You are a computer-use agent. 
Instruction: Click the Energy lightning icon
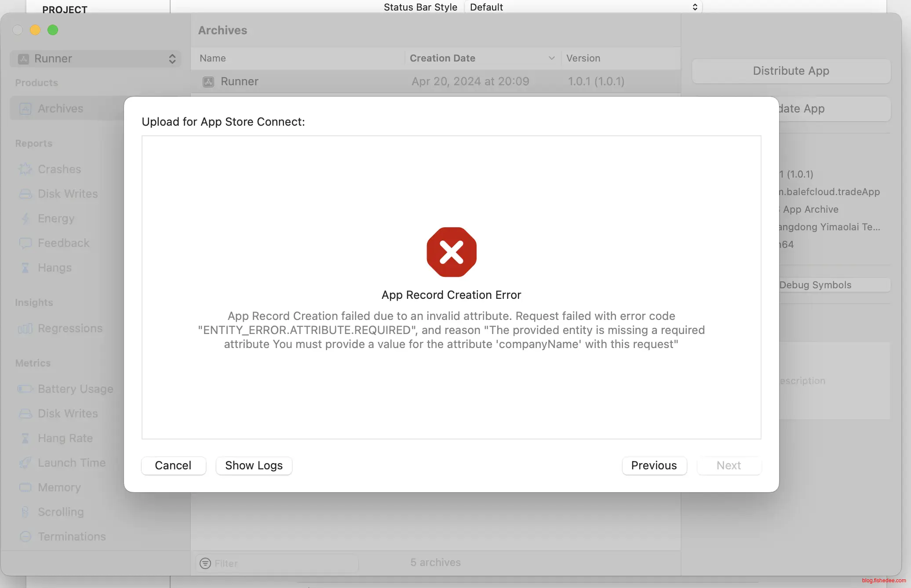point(26,218)
